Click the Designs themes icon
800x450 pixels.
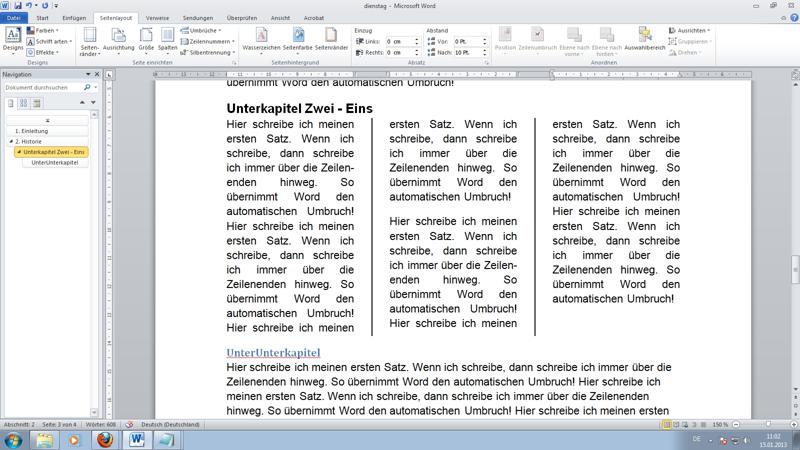tap(12, 40)
